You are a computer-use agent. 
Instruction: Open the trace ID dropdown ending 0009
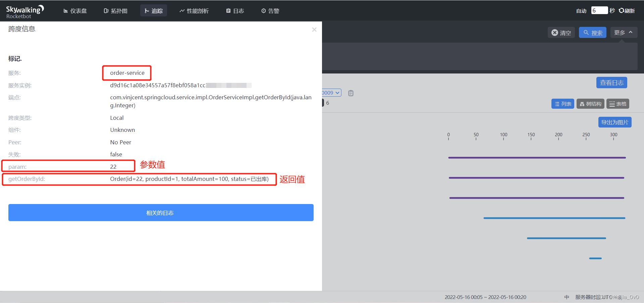click(x=331, y=93)
